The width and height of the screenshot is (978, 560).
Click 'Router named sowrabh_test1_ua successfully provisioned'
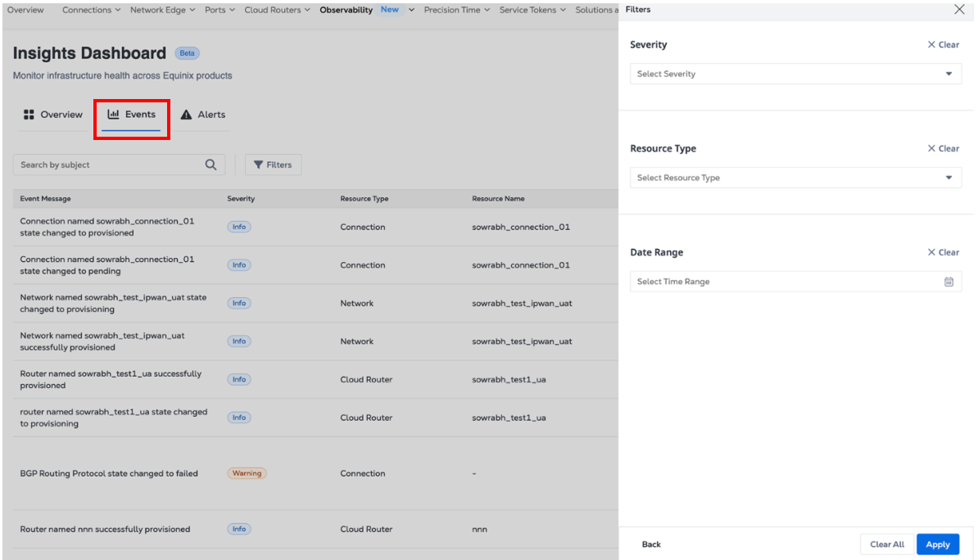click(x=111, y=379)
